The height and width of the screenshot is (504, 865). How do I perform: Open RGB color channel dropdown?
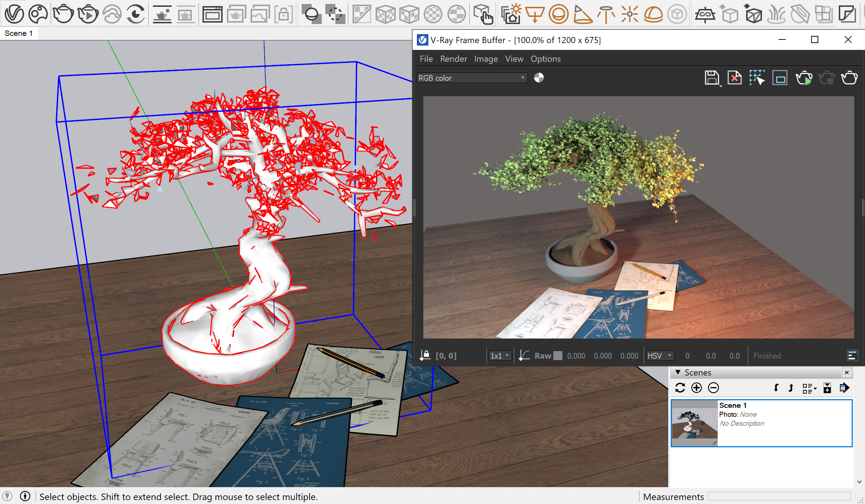point(472,78)
